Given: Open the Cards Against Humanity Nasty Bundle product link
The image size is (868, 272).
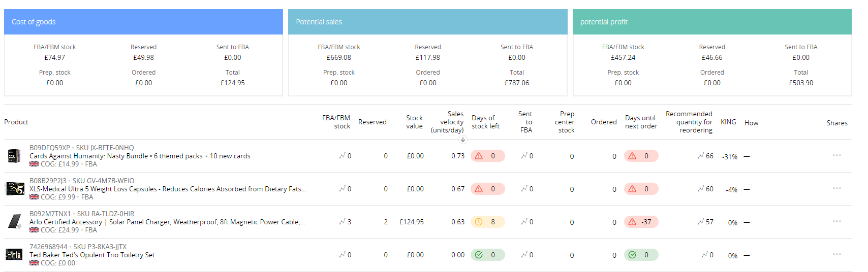Looking at the screenshot, I should click(140, 156).
